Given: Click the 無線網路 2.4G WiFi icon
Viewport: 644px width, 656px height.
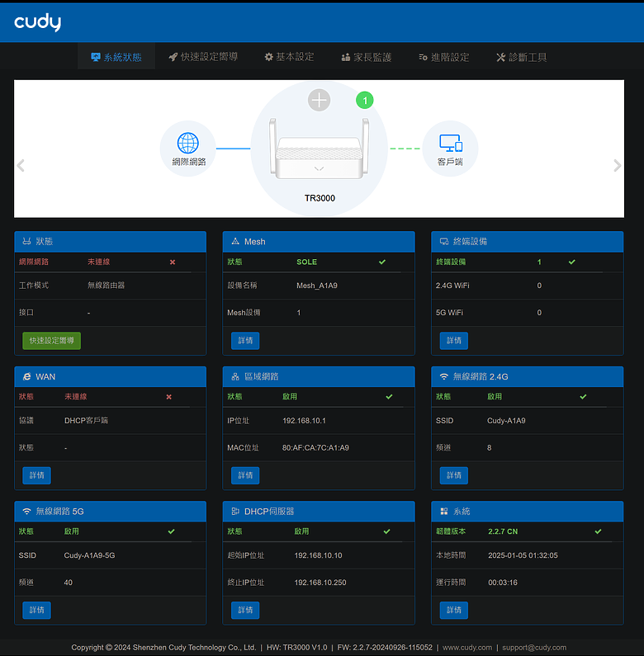Looking at the screenshot, I should (x=444, y=376).
